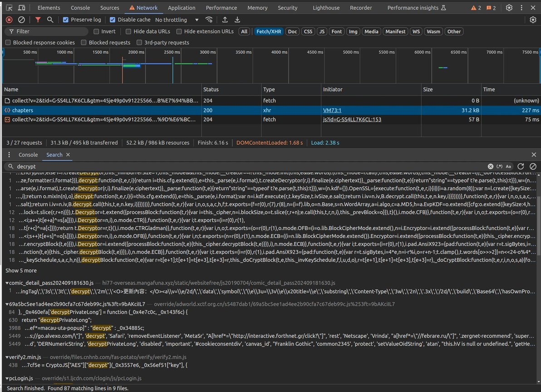Open the Lighthouse tab
This screenshot has width=541, height=392.
coord(326,8)
